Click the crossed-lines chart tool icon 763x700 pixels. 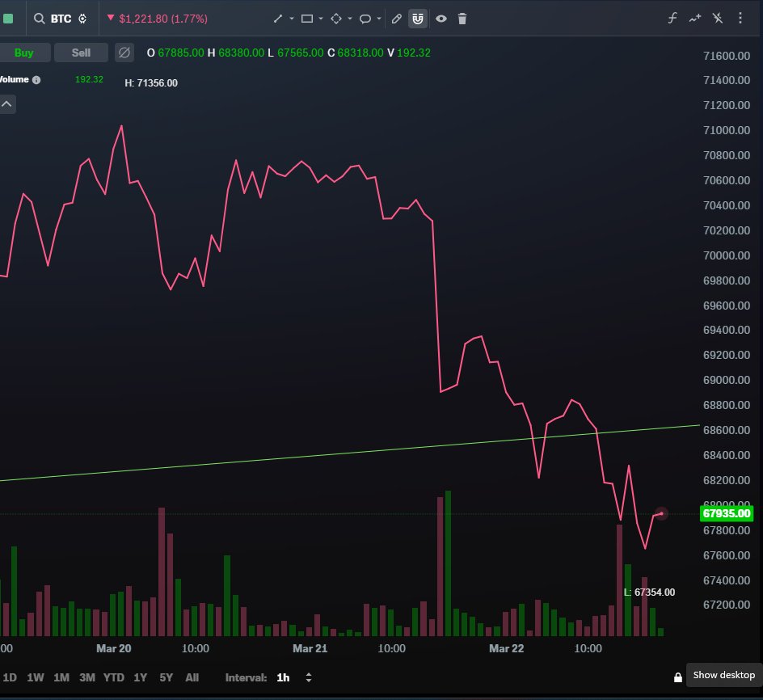click(718, 19)
